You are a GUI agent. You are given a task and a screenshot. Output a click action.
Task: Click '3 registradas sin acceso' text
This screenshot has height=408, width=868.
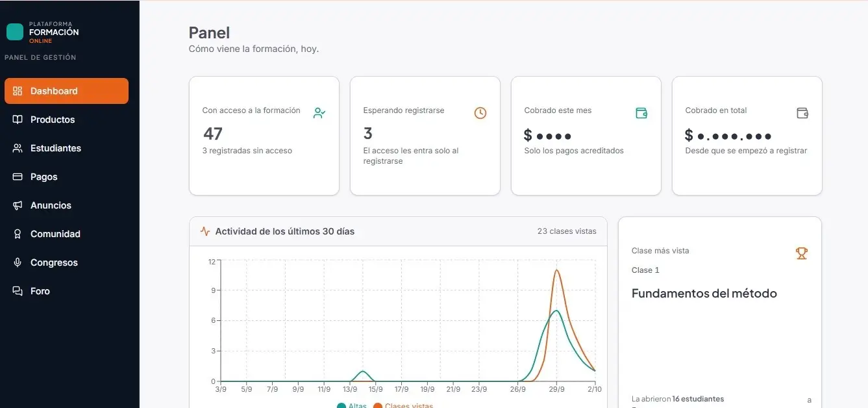pyautogui.click(x=247, y=151)
